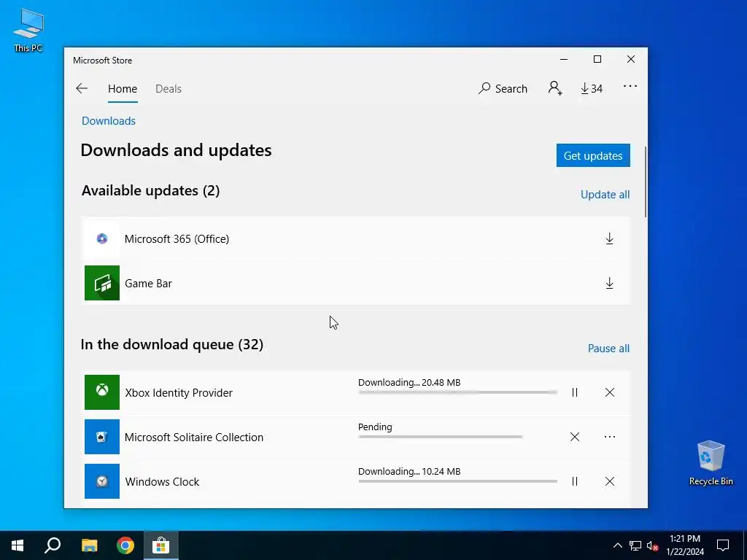The height and width of the screenshot is (560, 747).
Task: Open the See more ellipsis menu in header
Action: coord(630,86)
